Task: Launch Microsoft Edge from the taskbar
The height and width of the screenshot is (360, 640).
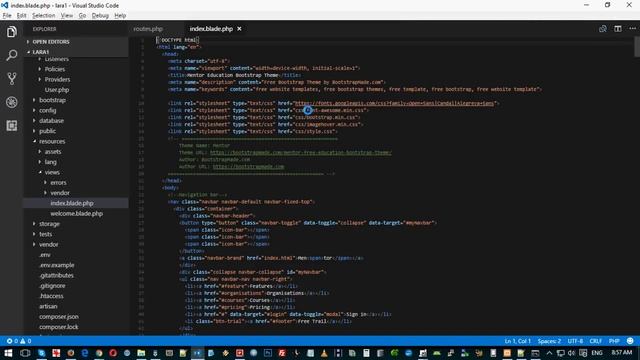Action: tap(84, 353)
